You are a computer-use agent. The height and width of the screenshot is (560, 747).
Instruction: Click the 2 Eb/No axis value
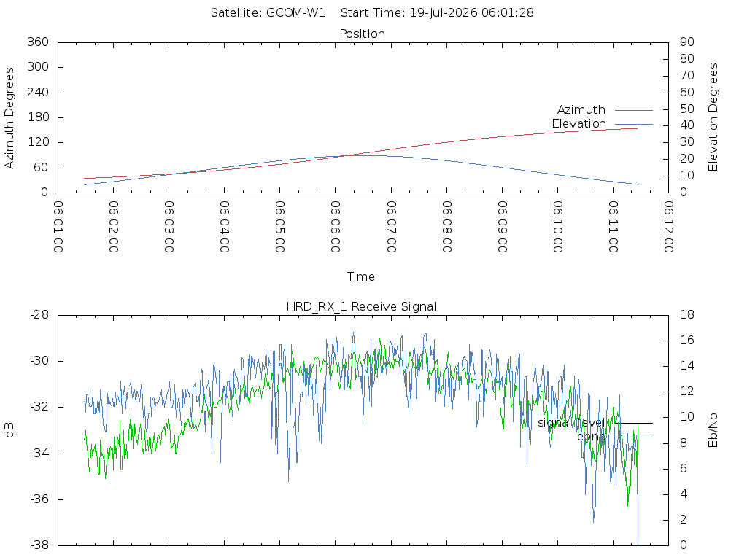(x=683, y=519)
